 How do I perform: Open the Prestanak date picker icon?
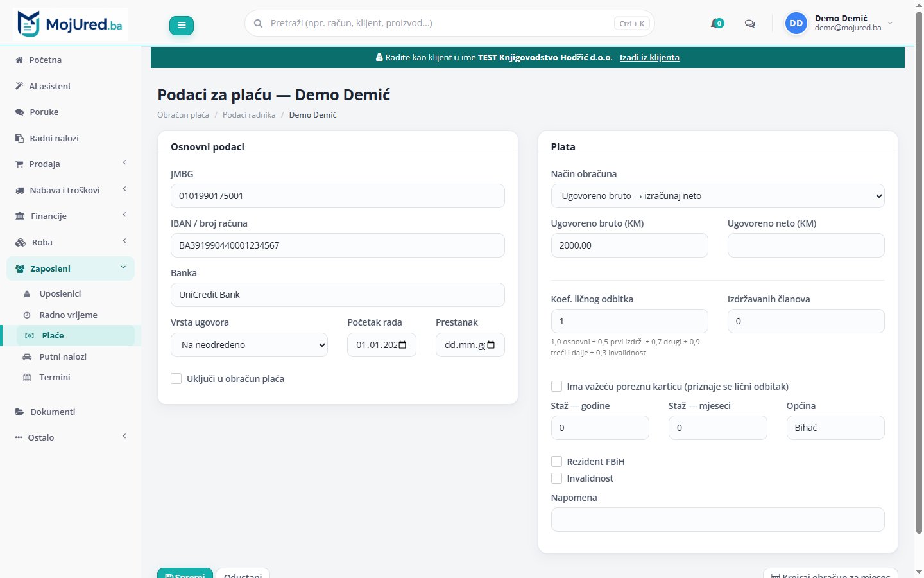point(491,345)
